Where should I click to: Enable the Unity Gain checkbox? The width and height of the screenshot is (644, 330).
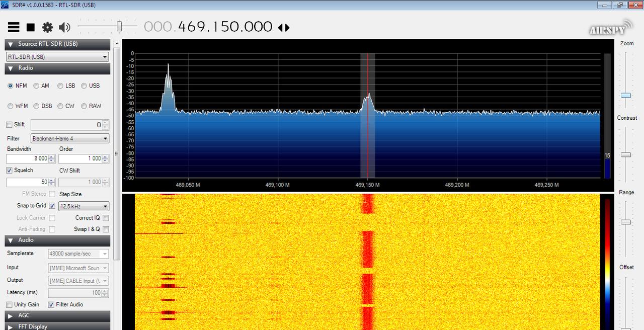coord(9,305)
